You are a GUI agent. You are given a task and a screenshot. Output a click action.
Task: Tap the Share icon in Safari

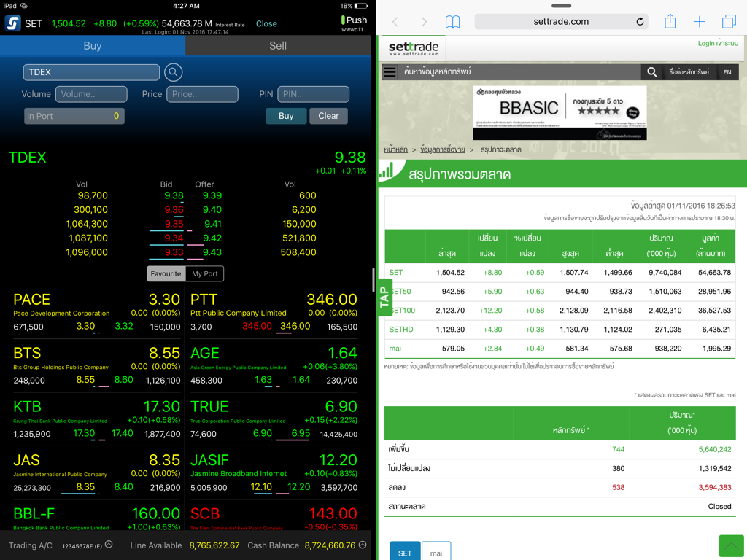point(670,21)
